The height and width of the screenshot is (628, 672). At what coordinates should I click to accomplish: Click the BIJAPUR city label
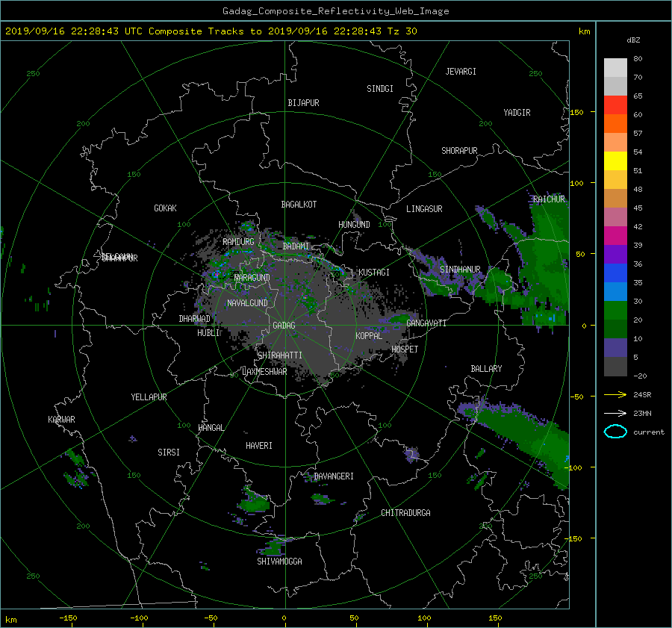coord(303,103)
